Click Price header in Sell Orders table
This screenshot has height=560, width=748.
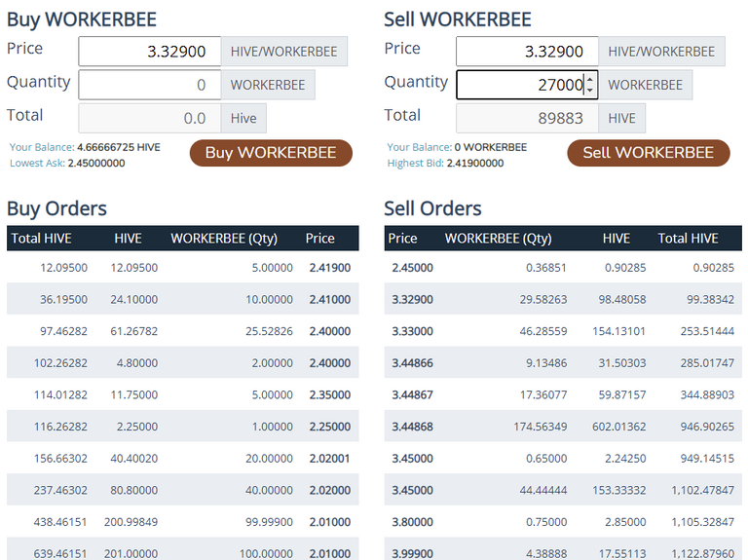tap(402, 238)
